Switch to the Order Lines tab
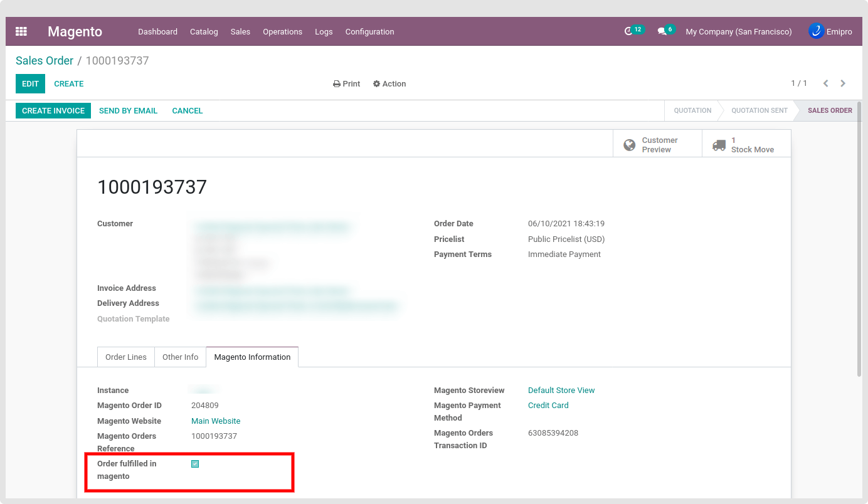The height and width of the screenshot is (504, 868). [126, 357]
